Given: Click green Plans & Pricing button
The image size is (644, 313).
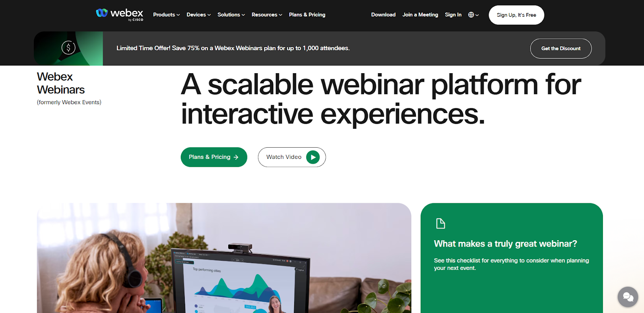Looking at the screenshot, I should [x=214, y=157].
